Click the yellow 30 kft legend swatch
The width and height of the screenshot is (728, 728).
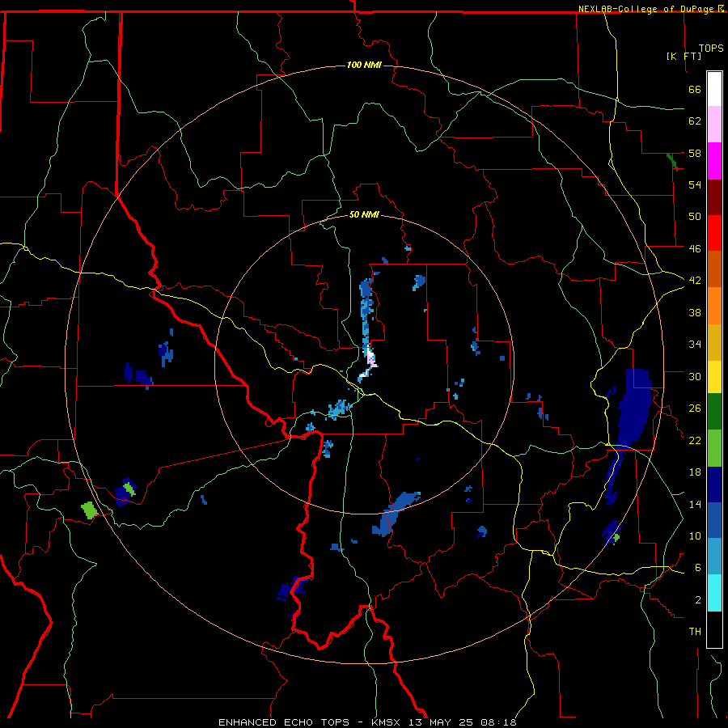coord(714,377)
